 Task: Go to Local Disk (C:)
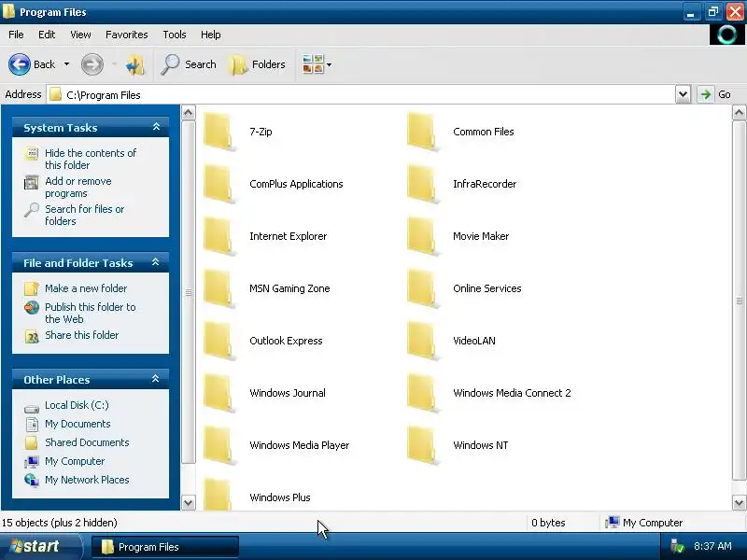click(x=77, y=405)
